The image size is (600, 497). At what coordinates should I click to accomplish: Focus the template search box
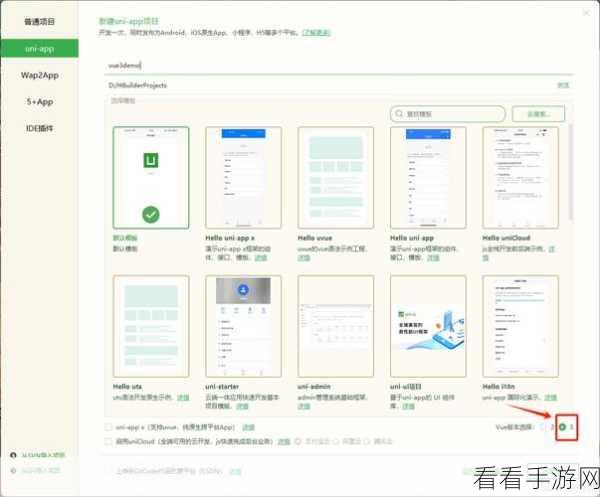448,114
